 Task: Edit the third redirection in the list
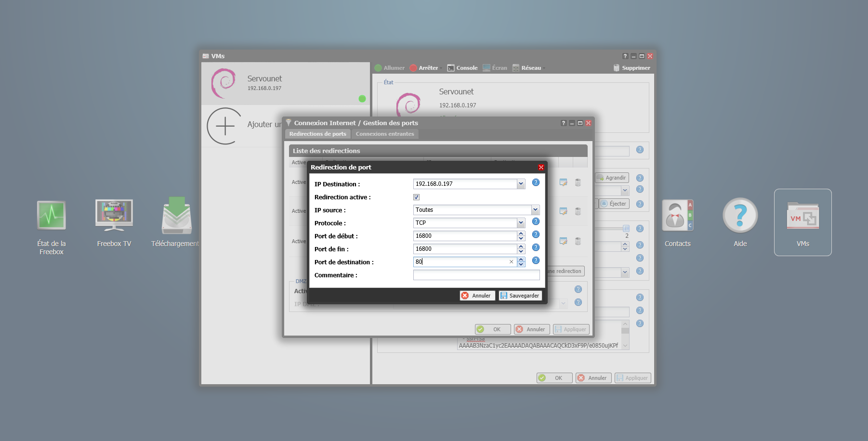coord(563,241)
